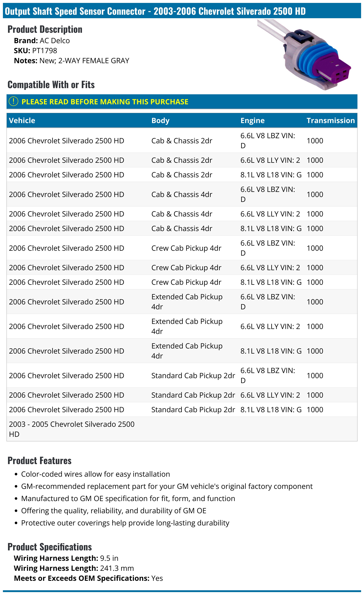This screenshot has height=595, width=364.
Task: Click the Compatible With or Fits heading
Action: click(51, 84)
